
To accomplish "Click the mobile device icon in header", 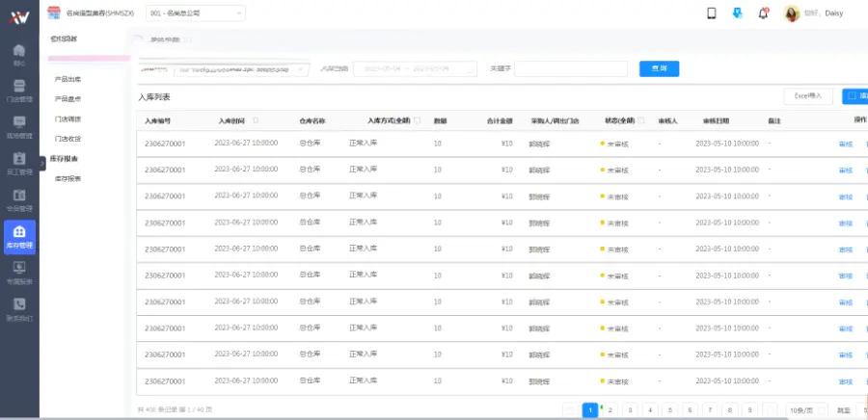I will click(x=712, y=13).
